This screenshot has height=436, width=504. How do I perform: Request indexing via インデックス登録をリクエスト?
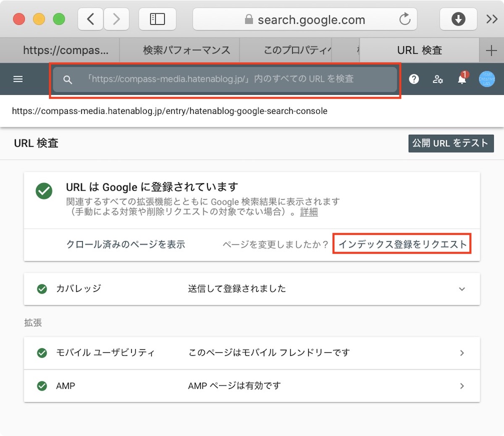click(x=402, y=244)
